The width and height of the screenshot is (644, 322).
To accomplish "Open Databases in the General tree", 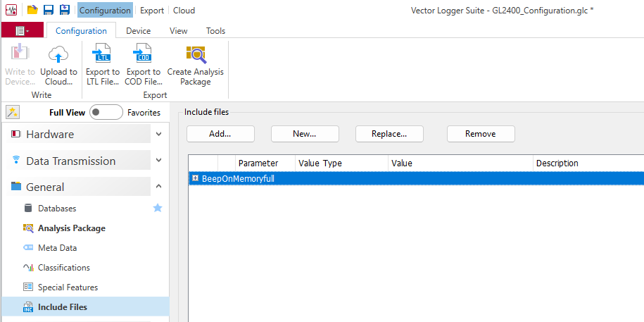I will click(x=57, y=209).
